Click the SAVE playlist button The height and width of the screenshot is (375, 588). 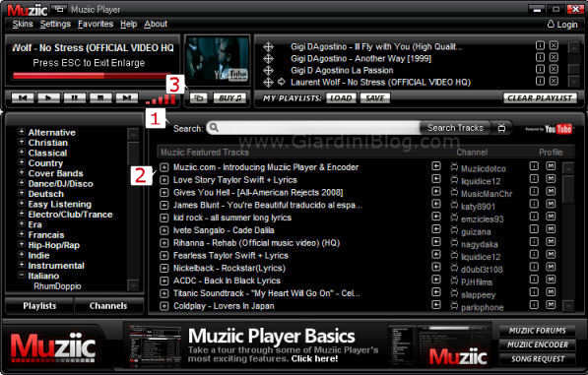375,98
